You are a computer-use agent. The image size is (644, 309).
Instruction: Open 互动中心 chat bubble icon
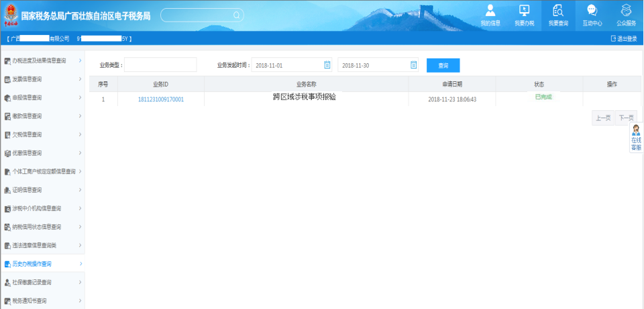592,10
